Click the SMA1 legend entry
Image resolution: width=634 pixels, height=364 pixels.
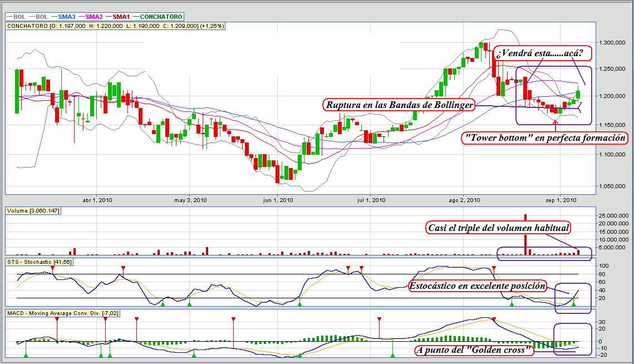(x=117, y=17)
